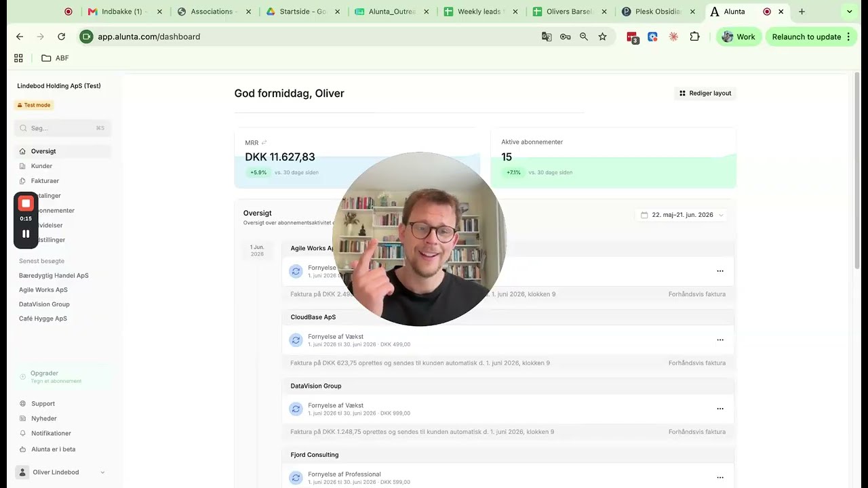The image size is (868, 488).
Task: Go back in browser history
Action: click(19, 37)
